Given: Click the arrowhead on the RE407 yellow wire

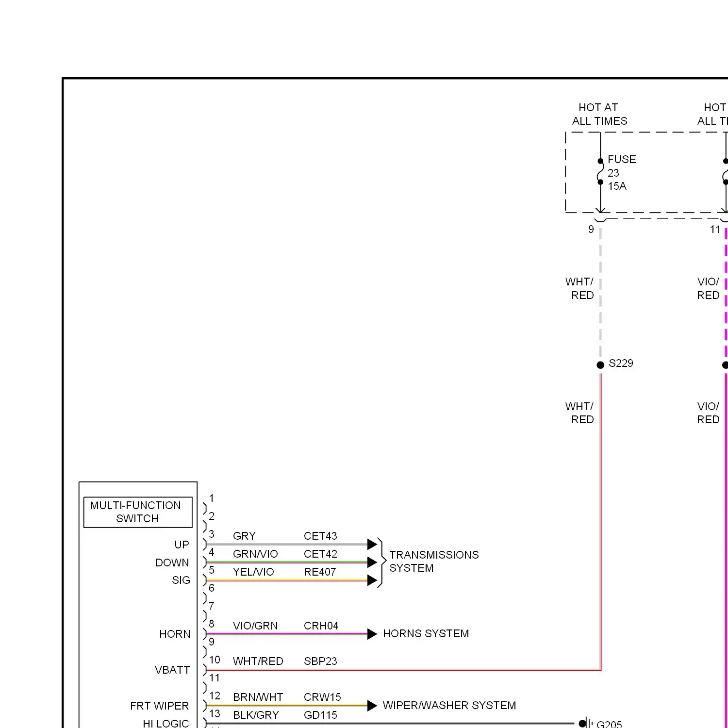Looking at the screenshot, I should [372, 580].
